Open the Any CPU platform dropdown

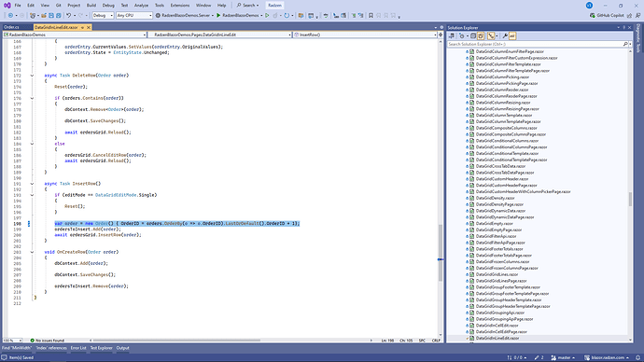134,16
